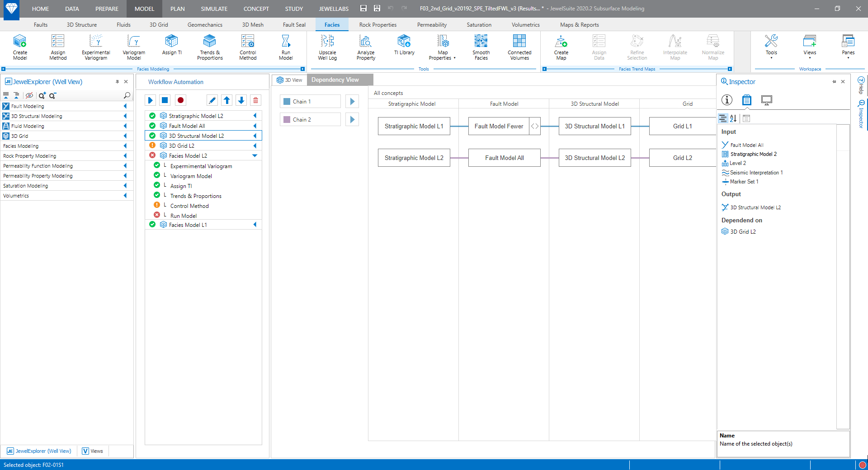Expand the 3D Structural Modeling section arrow
868x470 pixels.
(x=125, y=116)
